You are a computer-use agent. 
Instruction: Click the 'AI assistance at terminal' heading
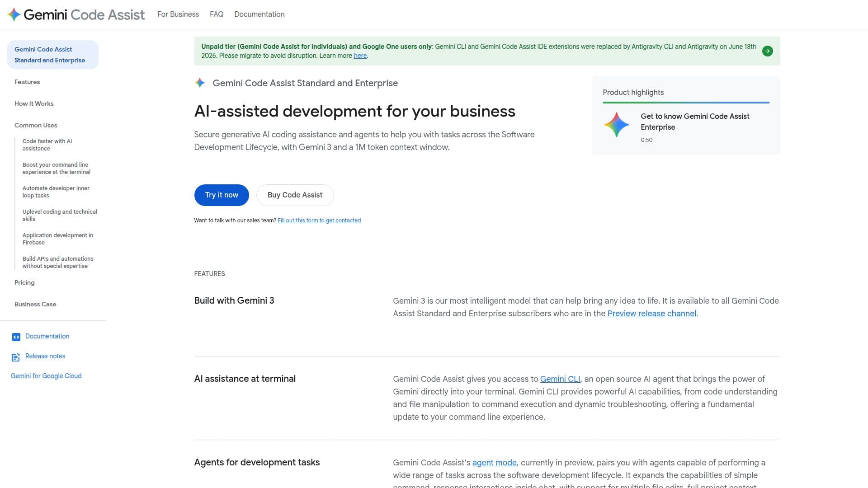tap(245, 379)
